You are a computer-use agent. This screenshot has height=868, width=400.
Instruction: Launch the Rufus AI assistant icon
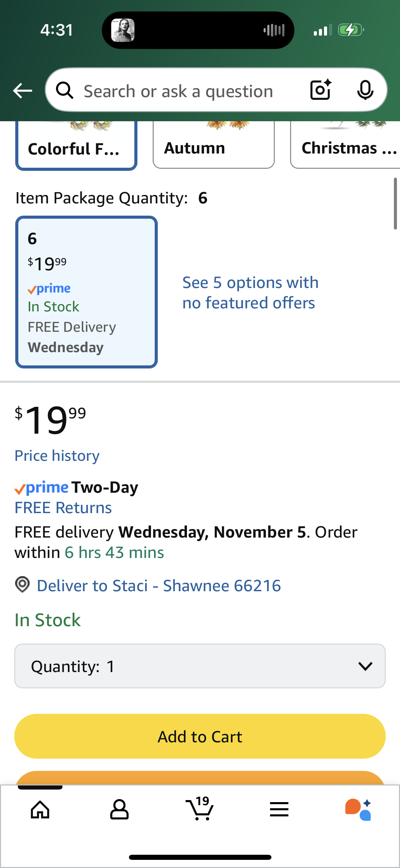pos(358,810)
